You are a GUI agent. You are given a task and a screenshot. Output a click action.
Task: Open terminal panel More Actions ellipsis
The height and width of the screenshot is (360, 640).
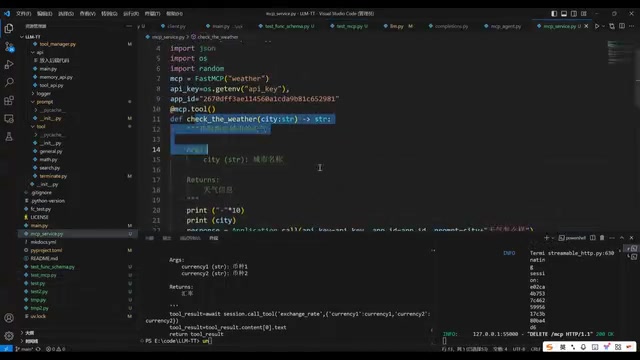click(x=612, y=238)
